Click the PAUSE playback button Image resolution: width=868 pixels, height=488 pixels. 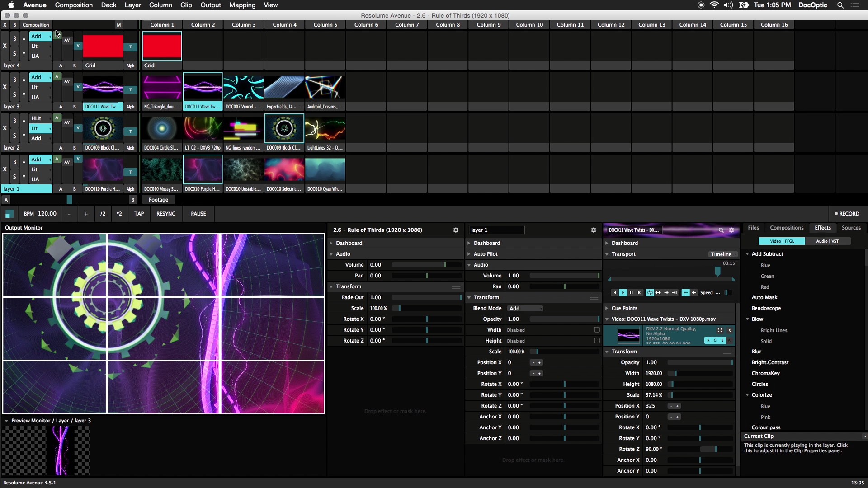tap(198, 213)
